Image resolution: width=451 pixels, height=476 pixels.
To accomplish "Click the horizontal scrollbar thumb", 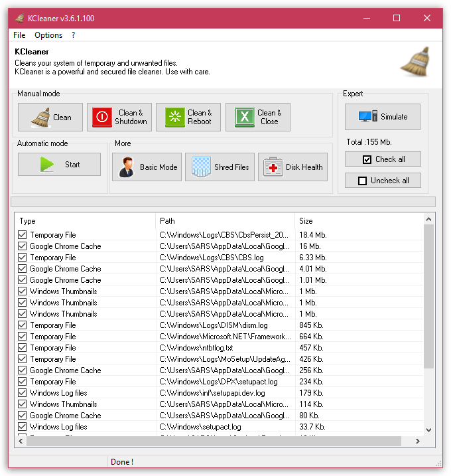I will (x=214, y=441).
